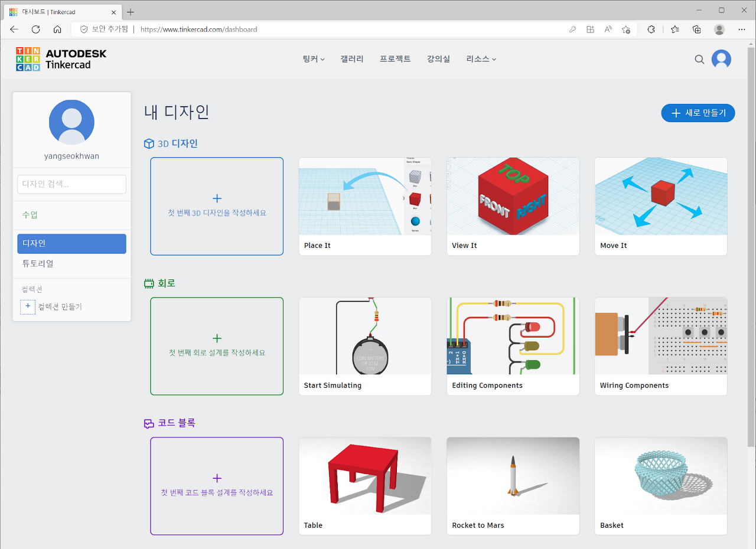Click the browser Back arrow

pos(14,29)
